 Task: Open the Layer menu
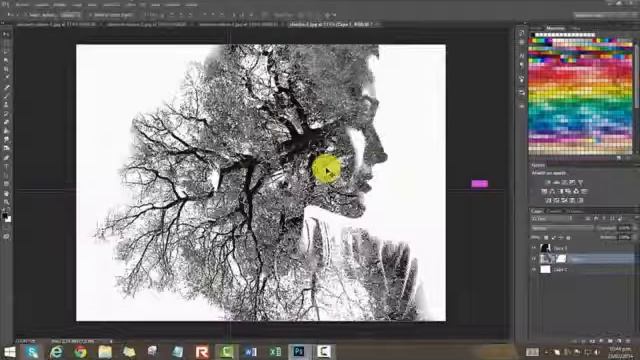tap(77, 5)
